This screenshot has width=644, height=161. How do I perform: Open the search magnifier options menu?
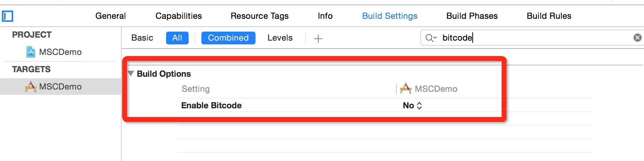pos(431,38)
